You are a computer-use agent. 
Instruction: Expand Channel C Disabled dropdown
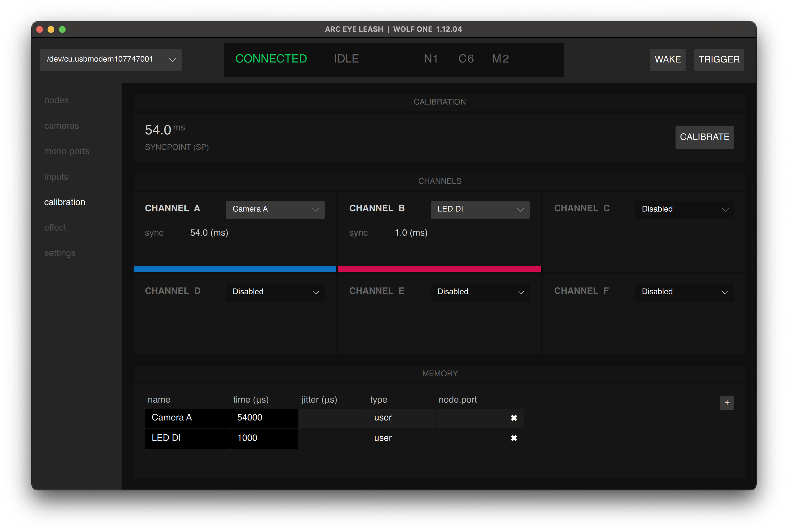click(684, 209)
